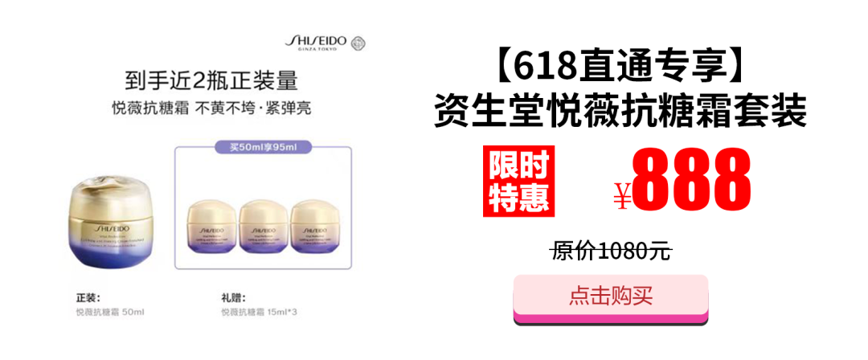Image resolution: width=868 pixels, height=360 pixels.
Task: Click the Shiseido logo at top
Action: point(316,43)
